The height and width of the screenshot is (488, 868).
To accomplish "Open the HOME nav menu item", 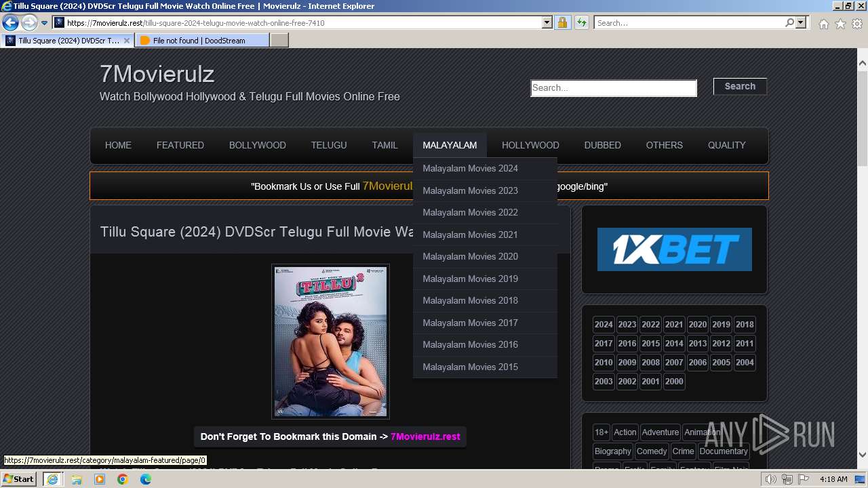I will [x=118, y=145].
